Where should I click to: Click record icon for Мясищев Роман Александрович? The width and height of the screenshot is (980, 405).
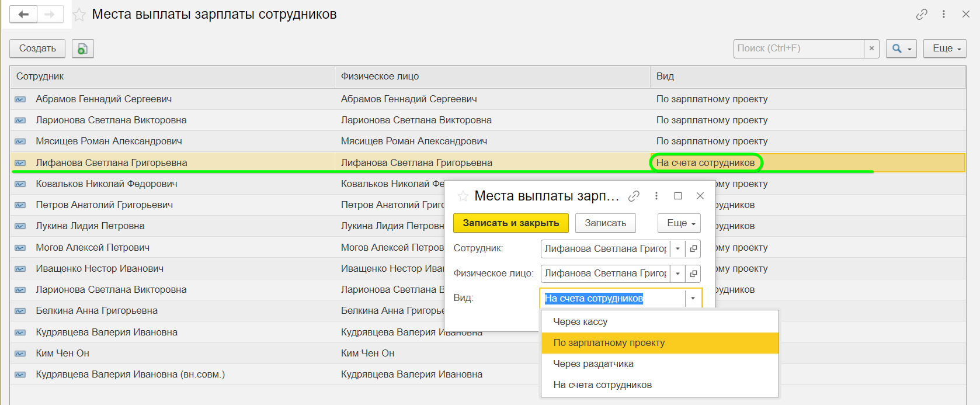tap(20, 141)
